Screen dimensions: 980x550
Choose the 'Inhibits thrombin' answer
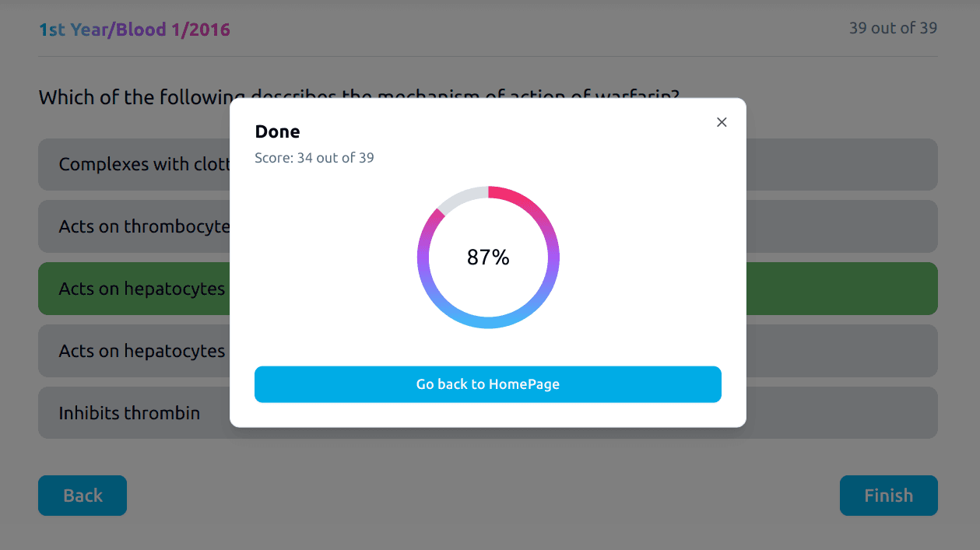[x=129, y=413]
